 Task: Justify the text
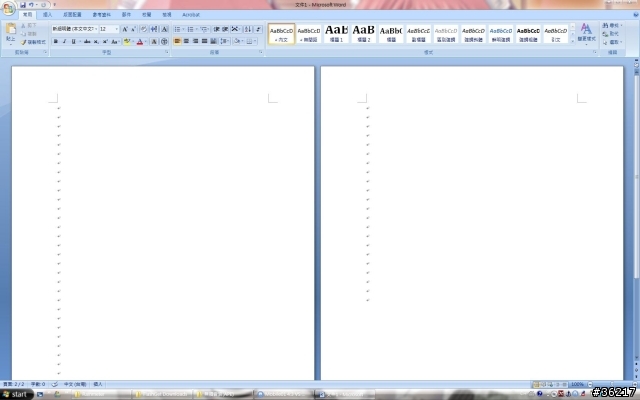pos(204,41)
